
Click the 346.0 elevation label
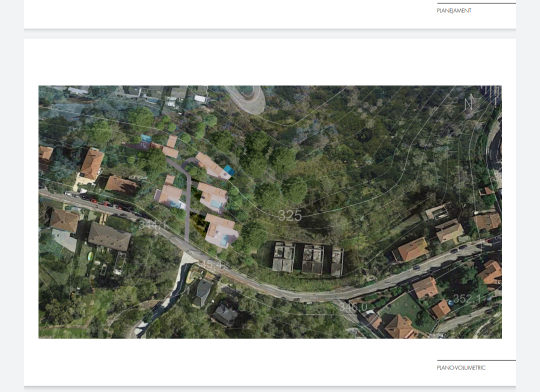[352, 307]
